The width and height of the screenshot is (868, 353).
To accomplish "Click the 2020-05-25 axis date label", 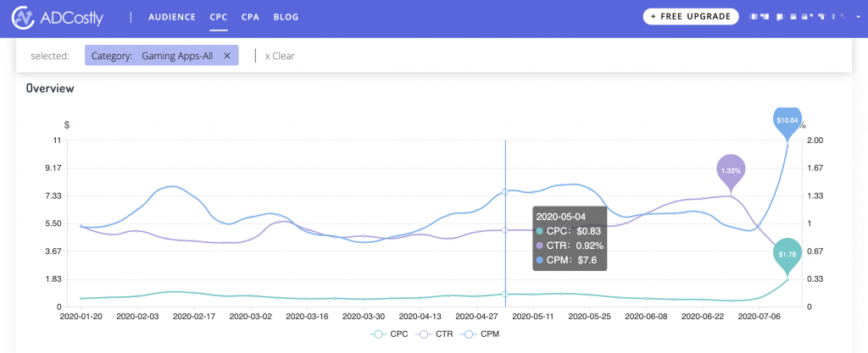I will [x=590, y=317].
